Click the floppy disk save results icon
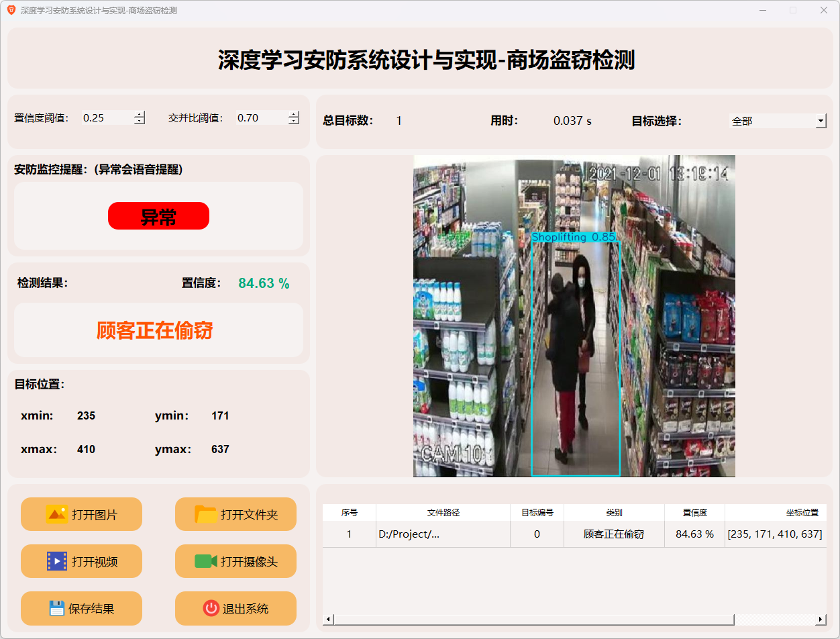The image size is (840, 639). pyautogui.click(x=57, y=608)
